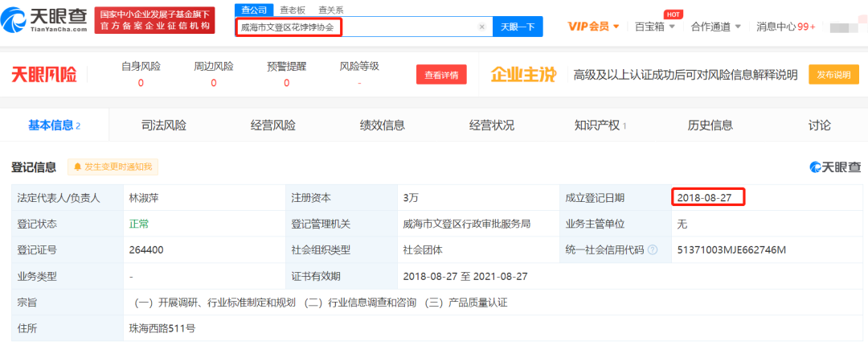Expand the VIP会员 dropdown

click(593, 27)
